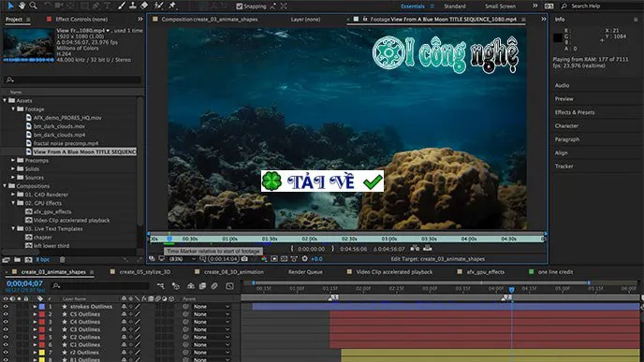Click the footage viewer time ruler at 02:00s
The width and height of the screenshot is (644, 362).
click(x=309, y=239)
